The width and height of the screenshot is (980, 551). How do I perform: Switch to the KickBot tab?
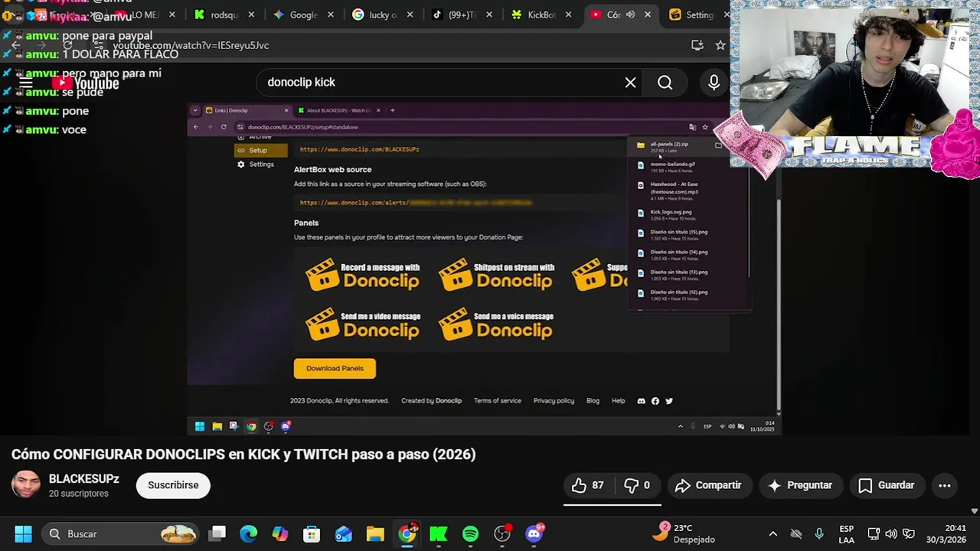[542, 15]
